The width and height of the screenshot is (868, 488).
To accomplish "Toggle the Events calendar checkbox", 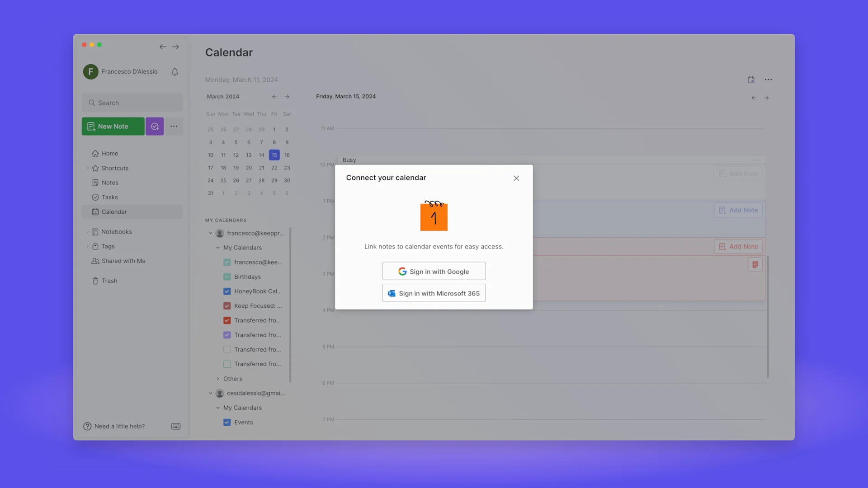I will pos(227,422).
